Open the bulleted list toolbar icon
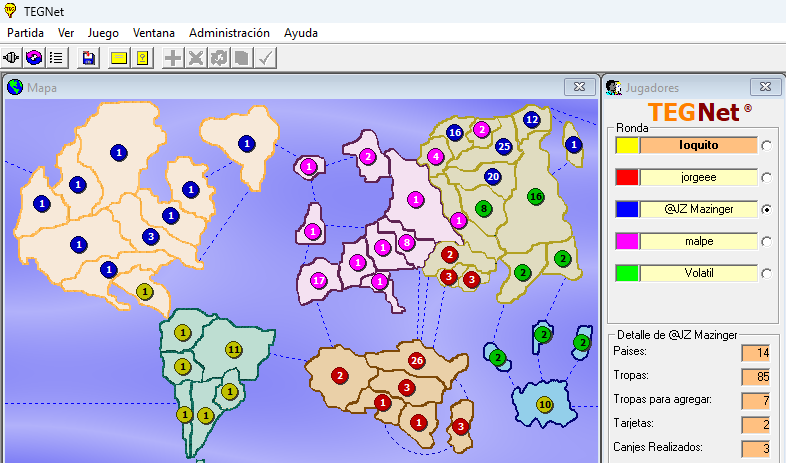 coord(57,58)
